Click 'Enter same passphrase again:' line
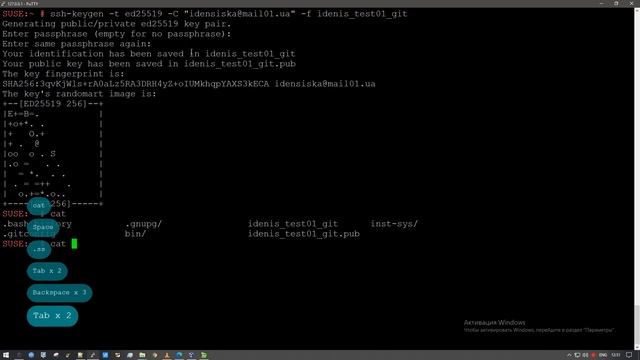The height and width of the screenshot is (360, 640). 77,44
